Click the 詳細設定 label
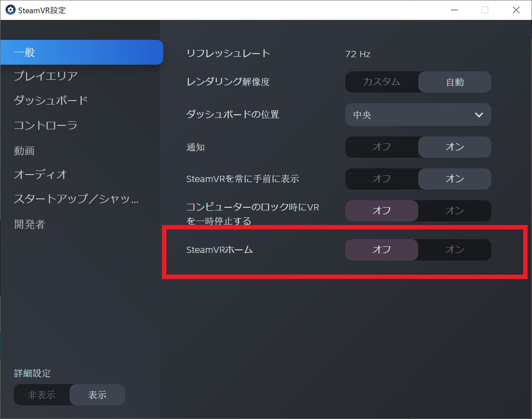Image resolution: width=532 pixels, height=419 pixels. click(32, 373)
